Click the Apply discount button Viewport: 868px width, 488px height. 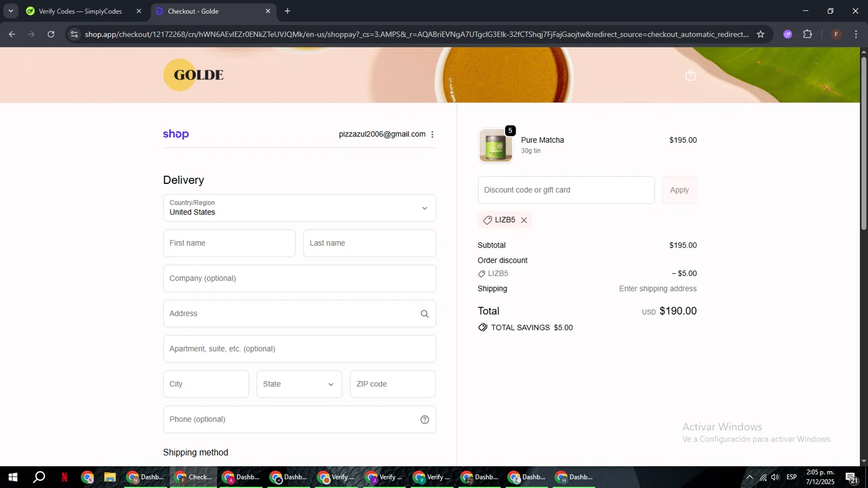tap(679, 190)
